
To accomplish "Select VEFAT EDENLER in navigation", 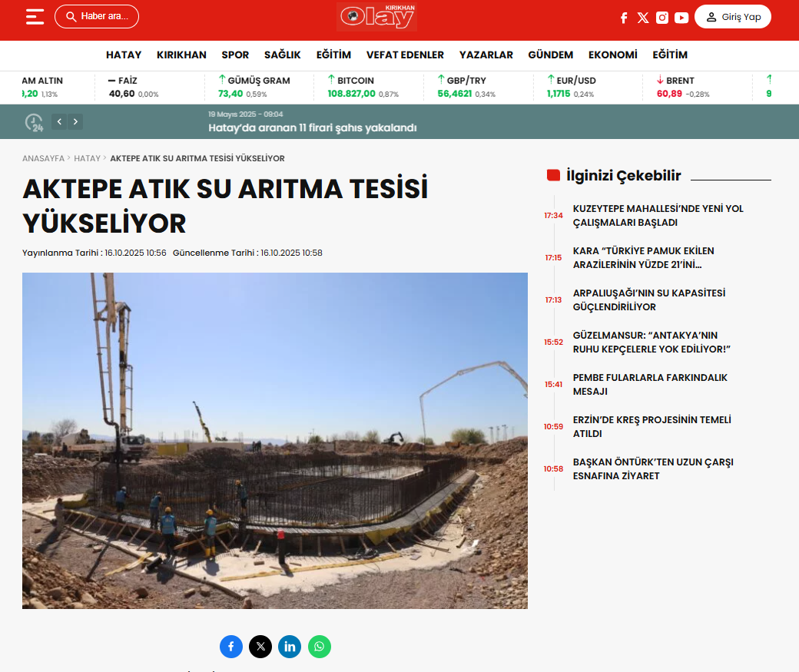I will 405,55.
